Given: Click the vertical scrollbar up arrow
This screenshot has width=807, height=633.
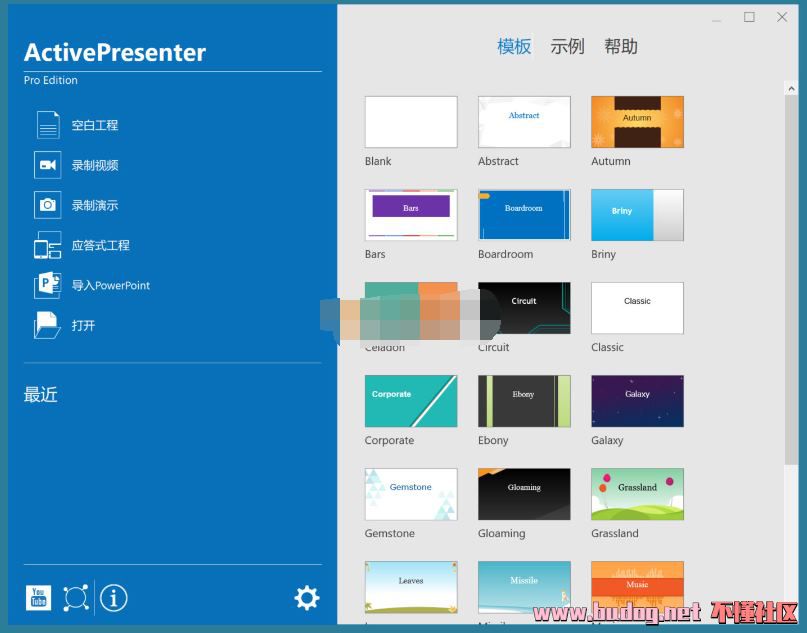Looking at the screenshot, I should click(791, 89).
